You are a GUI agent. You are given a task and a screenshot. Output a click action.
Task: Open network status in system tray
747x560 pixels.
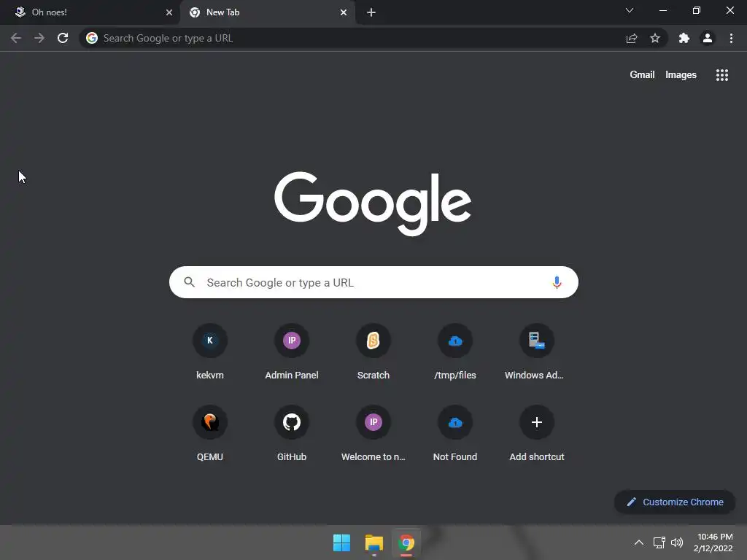tap(659, 542)
